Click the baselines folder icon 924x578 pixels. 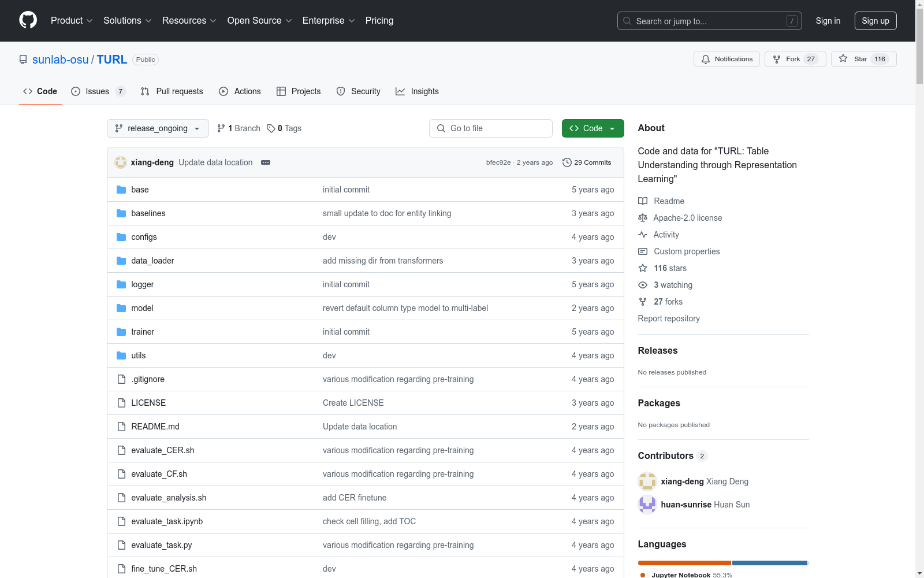[121, 213]
